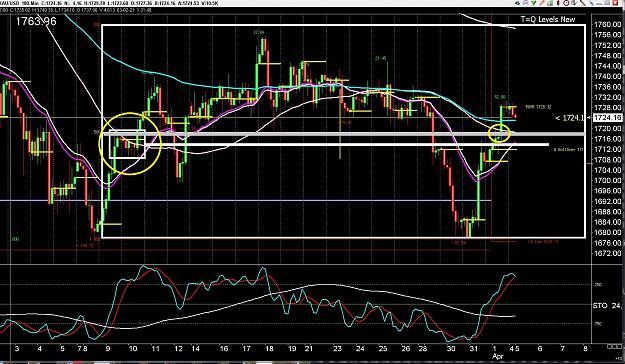
Task: Click the 1716.00 price axis label
Action: point(608,139)
